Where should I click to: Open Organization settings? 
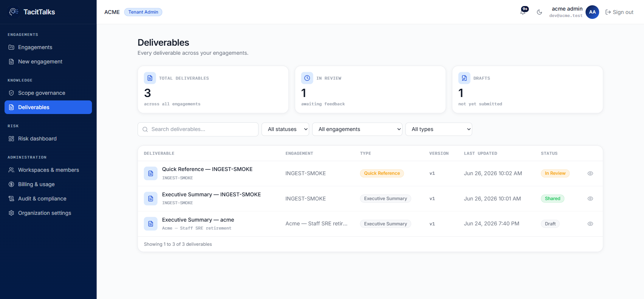48,213
